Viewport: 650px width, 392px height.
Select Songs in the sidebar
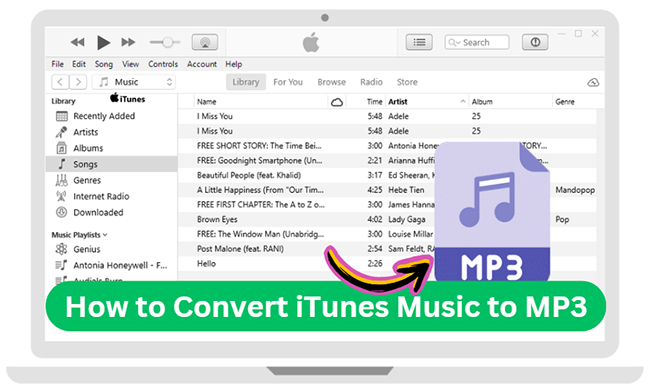coord(112,164)
